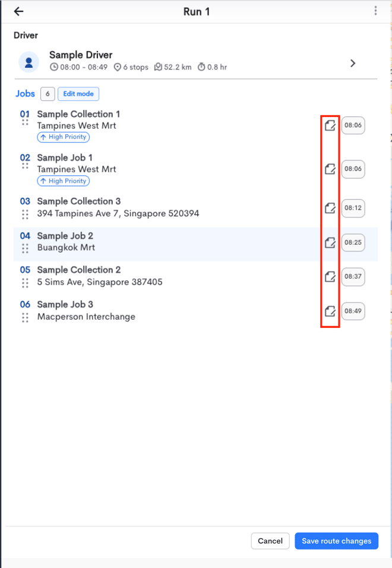392x568 pixels.
Task: Grab the drag handle of job 05
Action: tap(25, 283)
